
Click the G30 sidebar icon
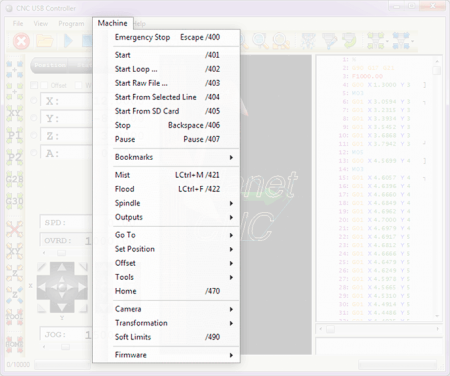(x=14, y=201)
